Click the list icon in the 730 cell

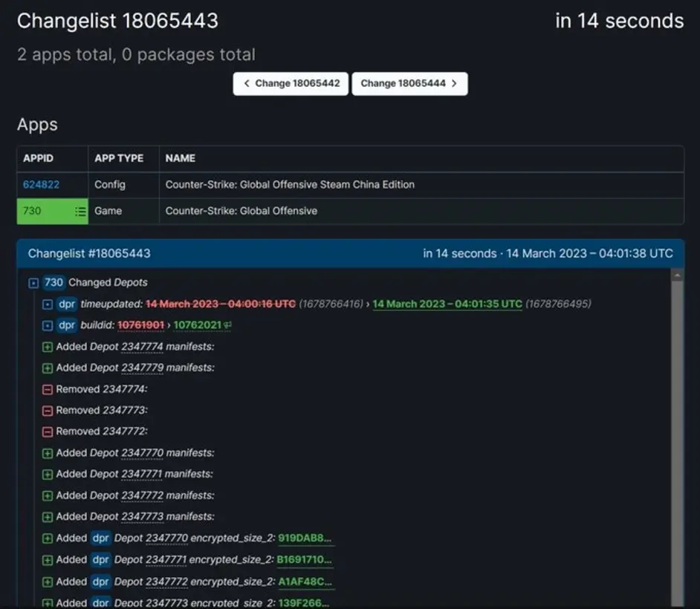[80, 212]
